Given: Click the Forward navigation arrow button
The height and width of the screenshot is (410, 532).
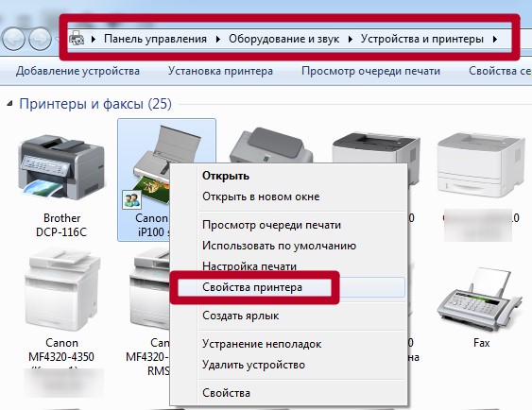Looking at the screenshot, I should tap(40, 39).
